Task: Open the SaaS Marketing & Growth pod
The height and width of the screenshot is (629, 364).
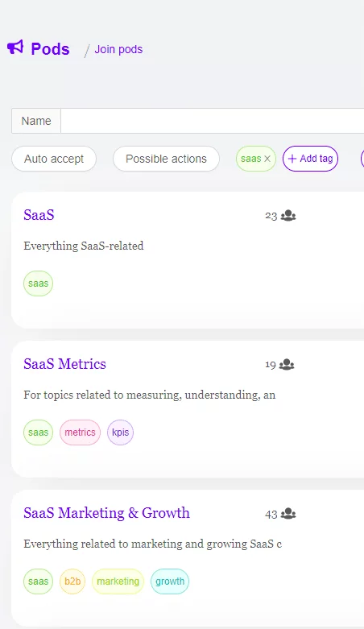Action: pyautogui.click(x=106, y=513)
